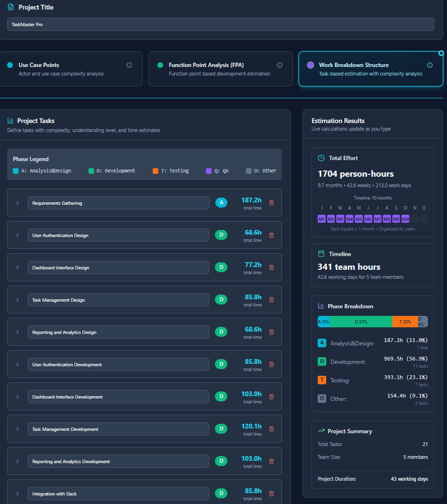Click the 5 members team size value
Image resolution: width=447 pixels, height=504 pixels.
click(416, 457)
